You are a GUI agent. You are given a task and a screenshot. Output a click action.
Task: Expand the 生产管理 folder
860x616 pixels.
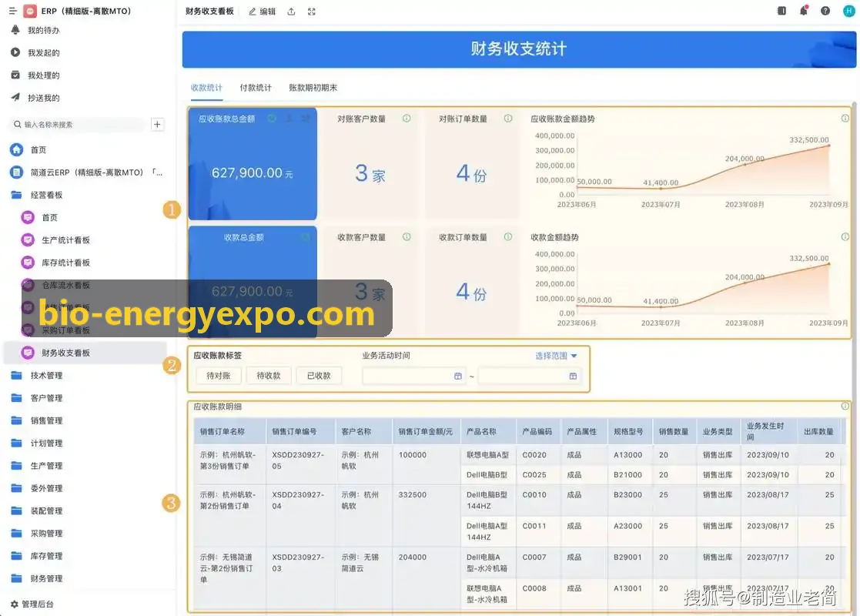tap(37, 465)
